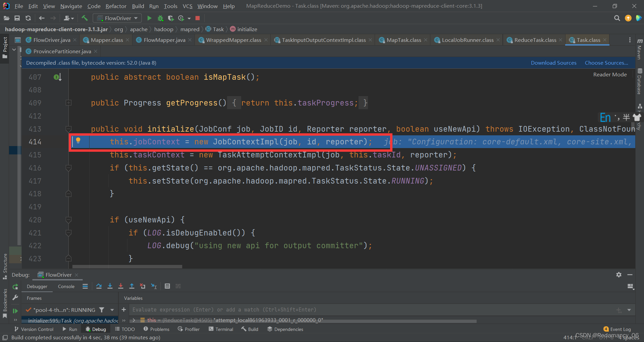Open the expression history dropdown arrow
644x342 pixels.
[629, 310]
